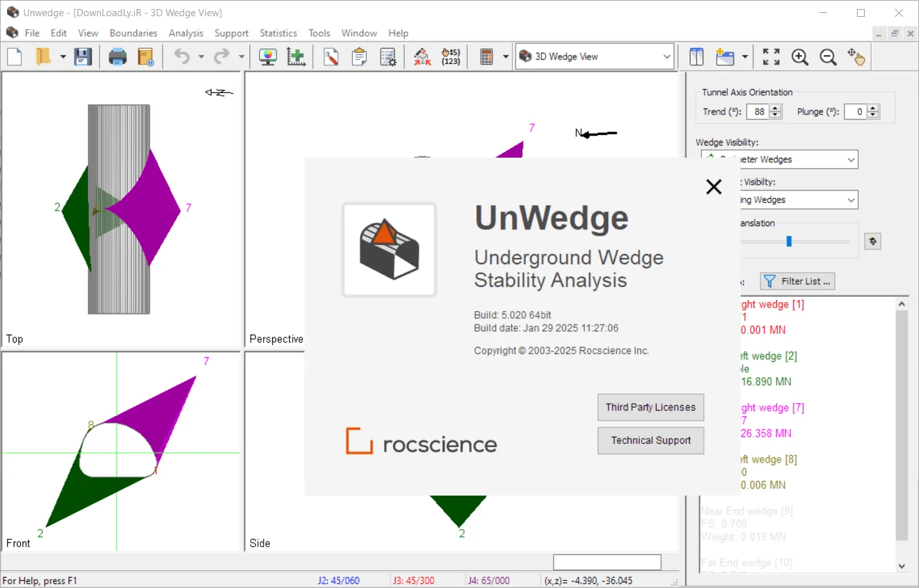Open the Tools menu
The image size is (919, 588).
click(x=319, y=33)
